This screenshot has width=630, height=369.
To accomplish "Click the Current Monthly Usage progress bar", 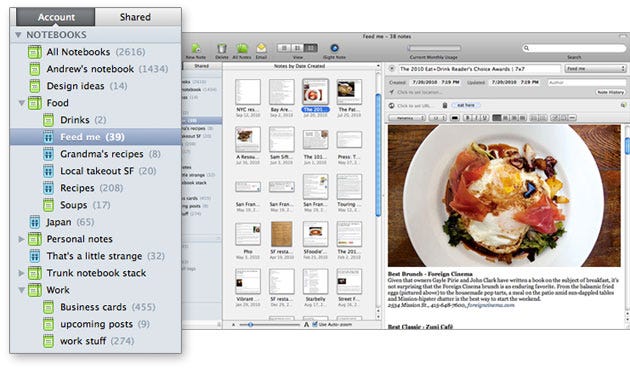I will 434,48.
